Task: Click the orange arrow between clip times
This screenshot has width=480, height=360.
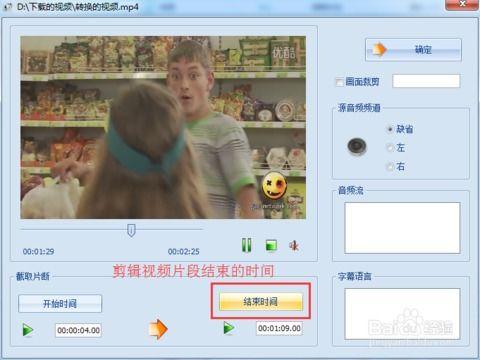Action: pyautogui.click(x=158, y=329)
